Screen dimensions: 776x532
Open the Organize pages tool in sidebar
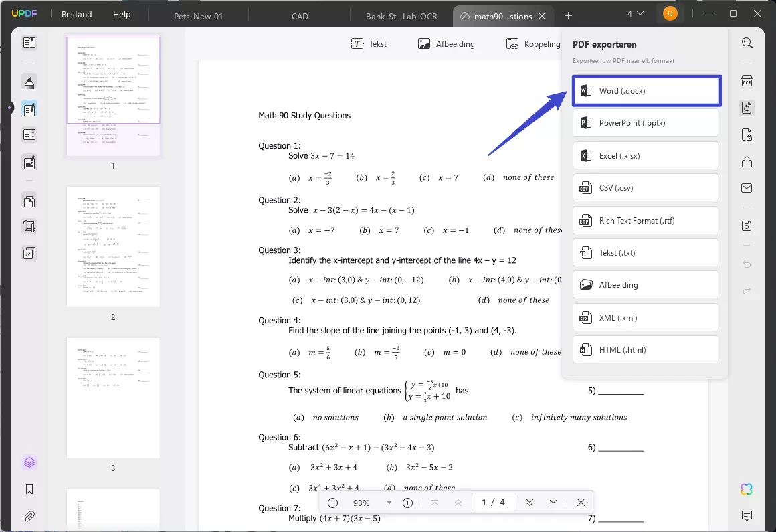click(29, 201)
